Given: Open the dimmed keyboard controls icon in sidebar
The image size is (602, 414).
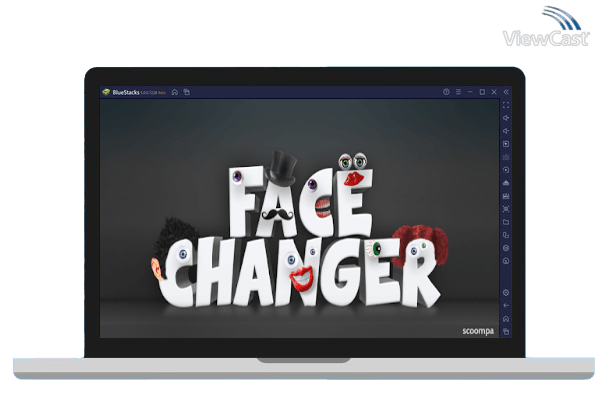Looking at the screenshot, I should click(506, 157).
